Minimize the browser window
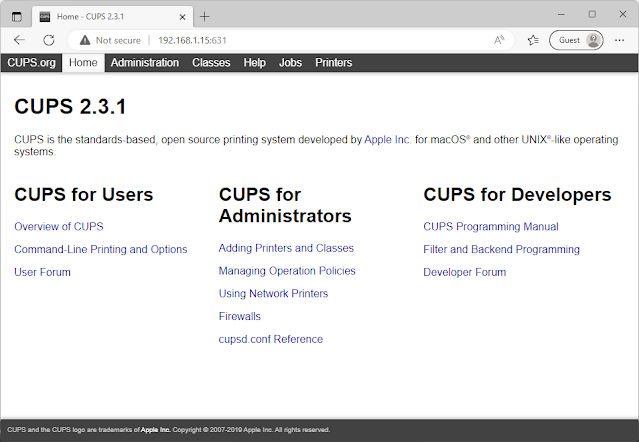Viewport: 639px width, 442px height. point(561,14)
